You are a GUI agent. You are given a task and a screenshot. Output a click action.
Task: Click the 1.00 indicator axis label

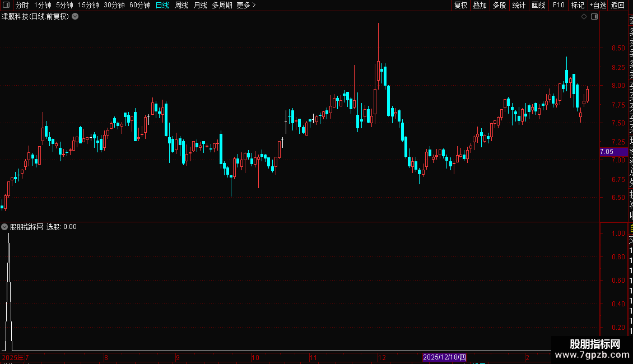pos(618,234)
